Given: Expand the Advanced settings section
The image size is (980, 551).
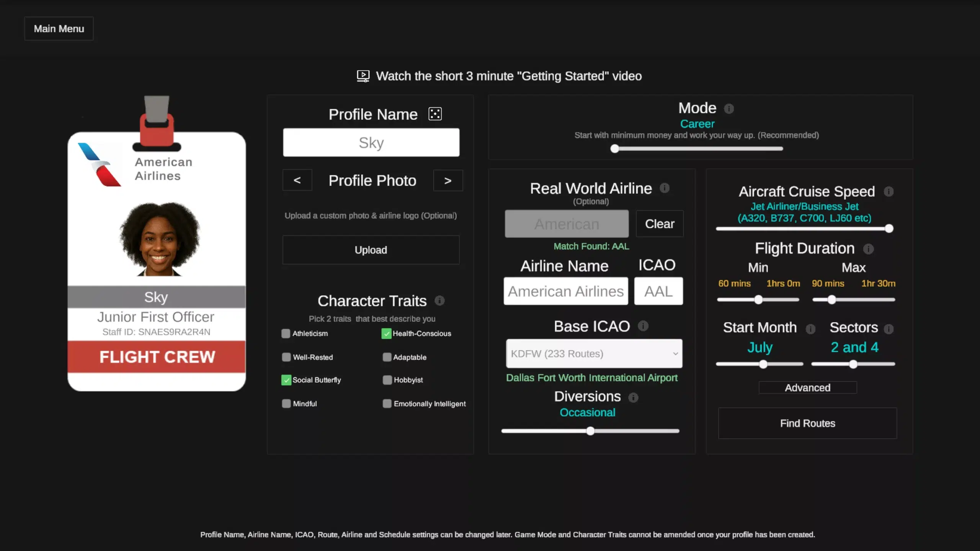Looking at the screenshot, I should pos(807,388).
